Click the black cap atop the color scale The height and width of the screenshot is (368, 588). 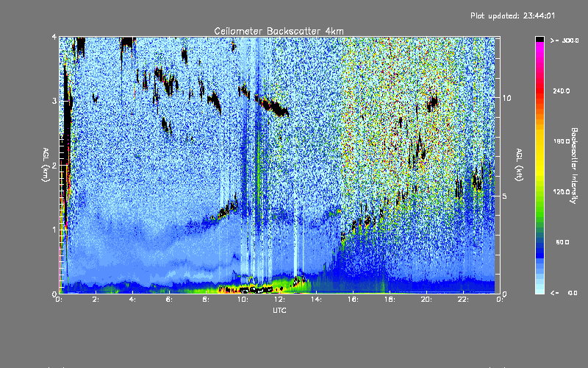click(x=539, y=39)
